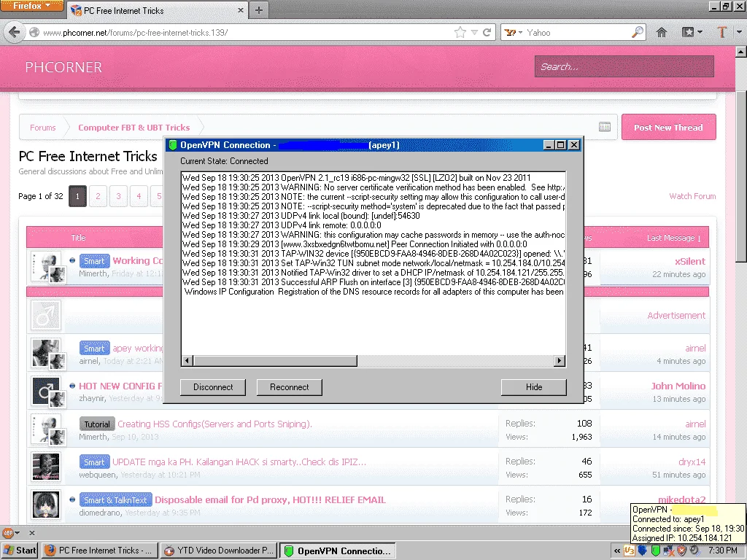
Task: Go to page 4 of the forum
Action: [139, 196]
